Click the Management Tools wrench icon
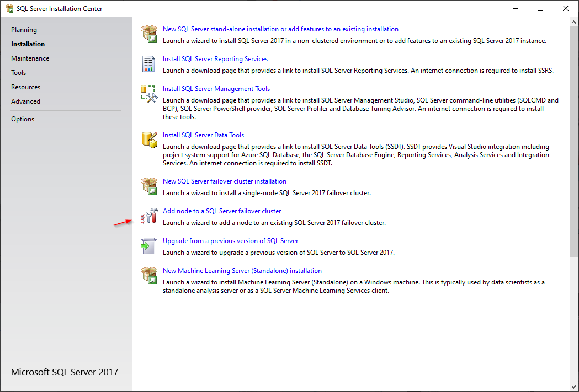The image size is (579, 392). pos(149,94)
